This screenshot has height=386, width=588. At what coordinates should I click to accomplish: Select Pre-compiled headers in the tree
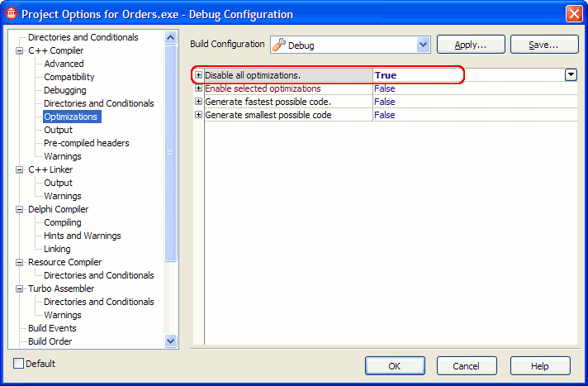click(86, 143)
